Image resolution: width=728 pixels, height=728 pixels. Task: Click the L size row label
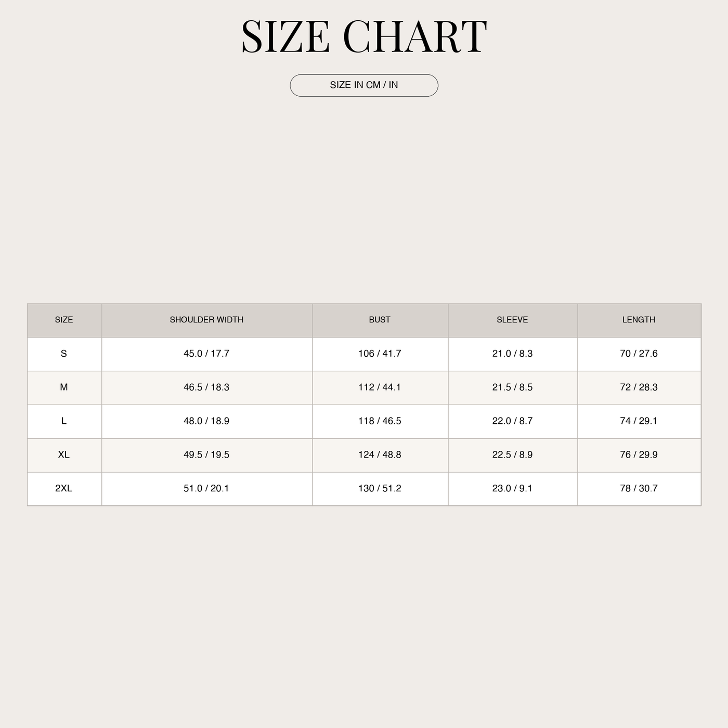click(64, 421)
